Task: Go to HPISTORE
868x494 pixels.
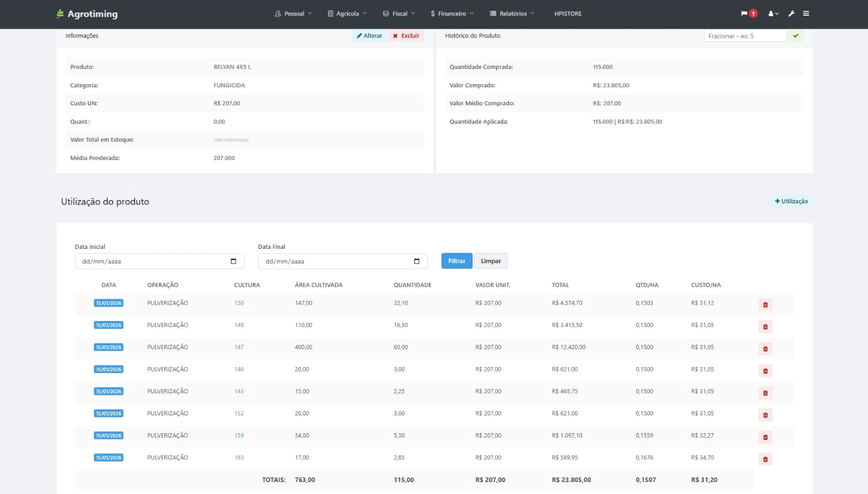Action: coord(567,14)
